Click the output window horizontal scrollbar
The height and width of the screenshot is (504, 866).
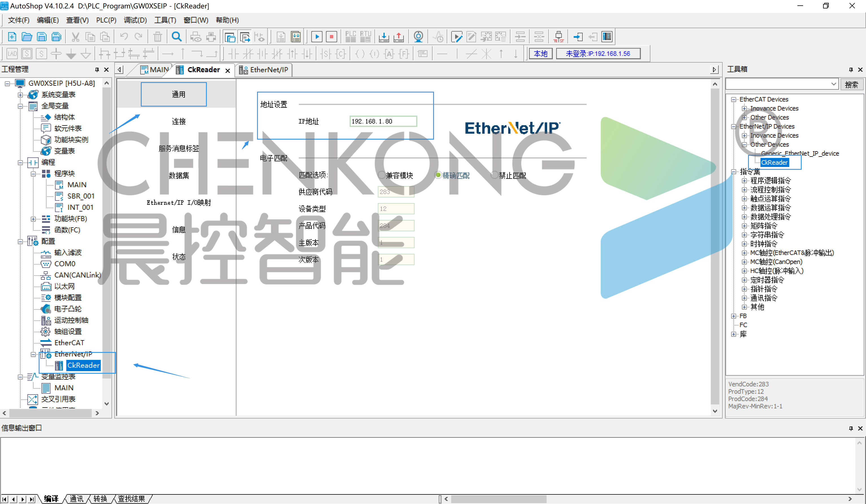(498, 499)
